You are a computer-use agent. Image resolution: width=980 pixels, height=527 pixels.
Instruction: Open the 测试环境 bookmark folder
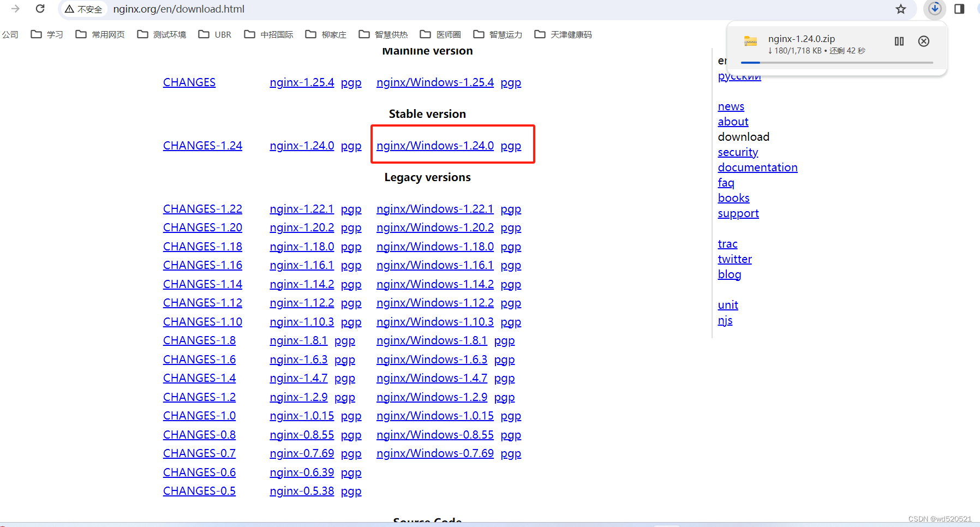tap(162, 34)
